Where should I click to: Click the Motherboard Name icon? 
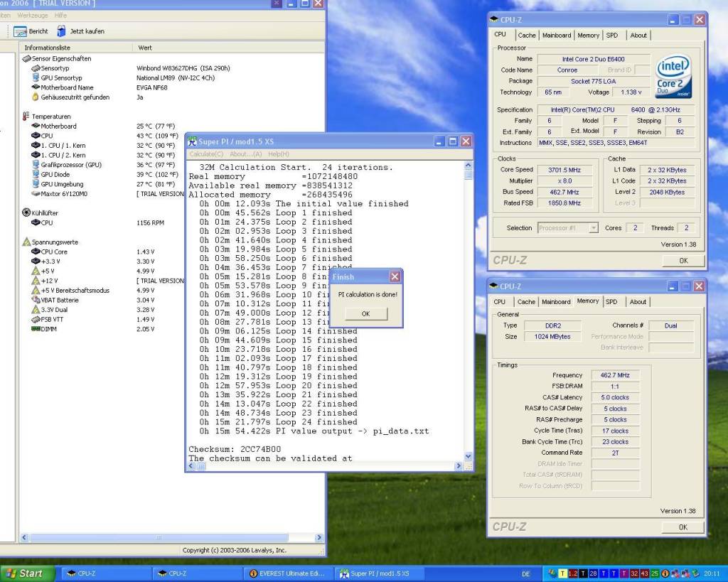[36, 87]
